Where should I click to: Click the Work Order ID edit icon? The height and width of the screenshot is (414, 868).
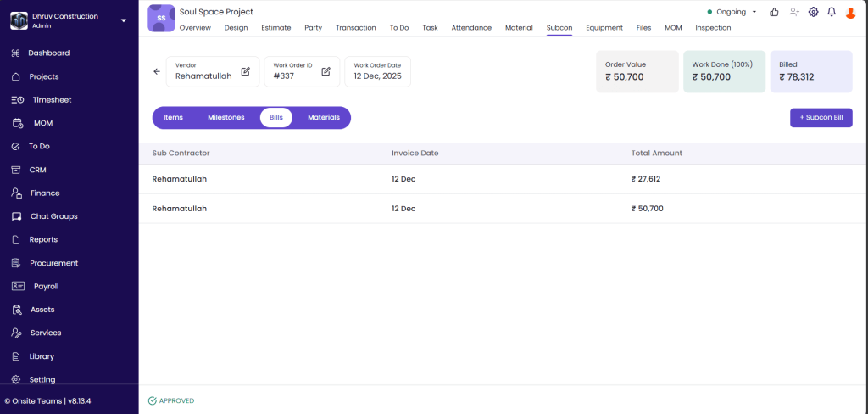click(x=325, y=71)
